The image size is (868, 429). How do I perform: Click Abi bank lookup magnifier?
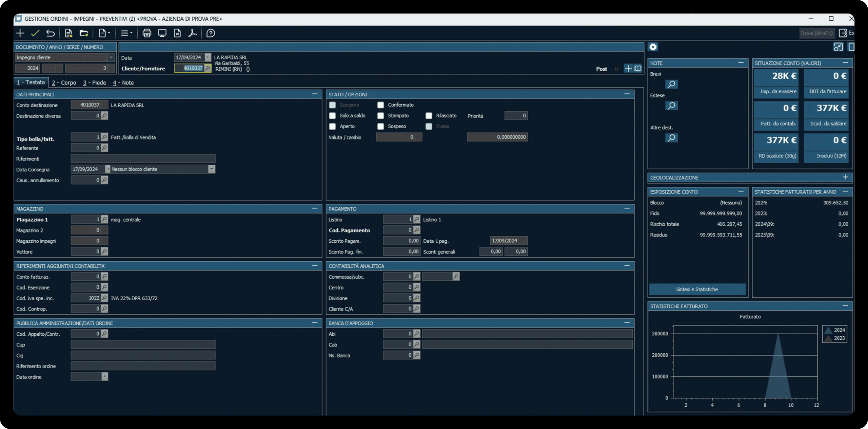(417, 334)
